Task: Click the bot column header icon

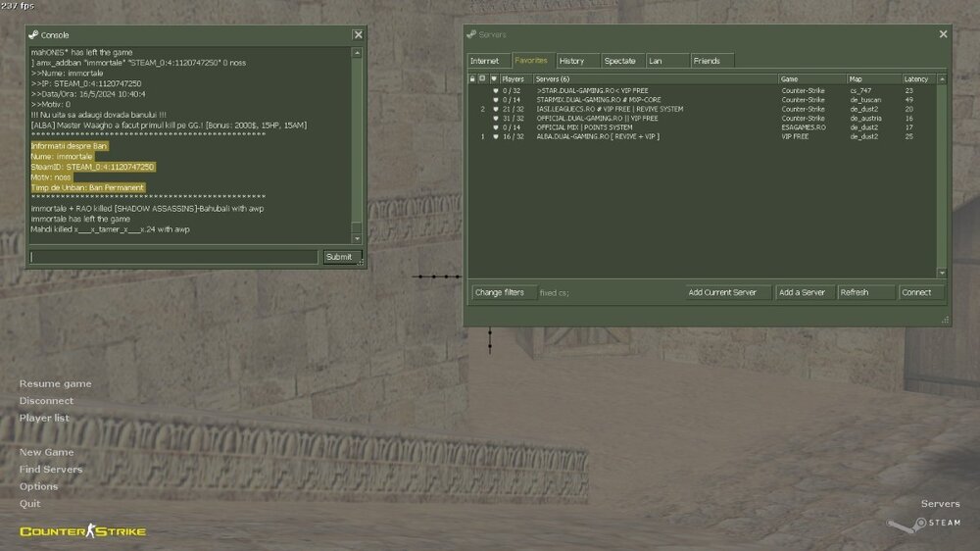Action: click(482, 78)
